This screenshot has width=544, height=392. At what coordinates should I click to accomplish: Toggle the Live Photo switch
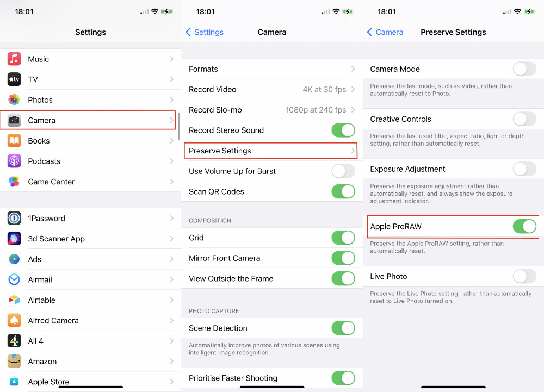pyautogui.click(x=524, y=277)
